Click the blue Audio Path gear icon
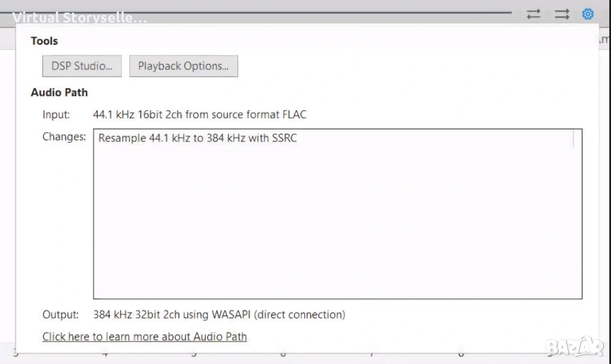Screen dimensions: 611x364 coord(588,14)
